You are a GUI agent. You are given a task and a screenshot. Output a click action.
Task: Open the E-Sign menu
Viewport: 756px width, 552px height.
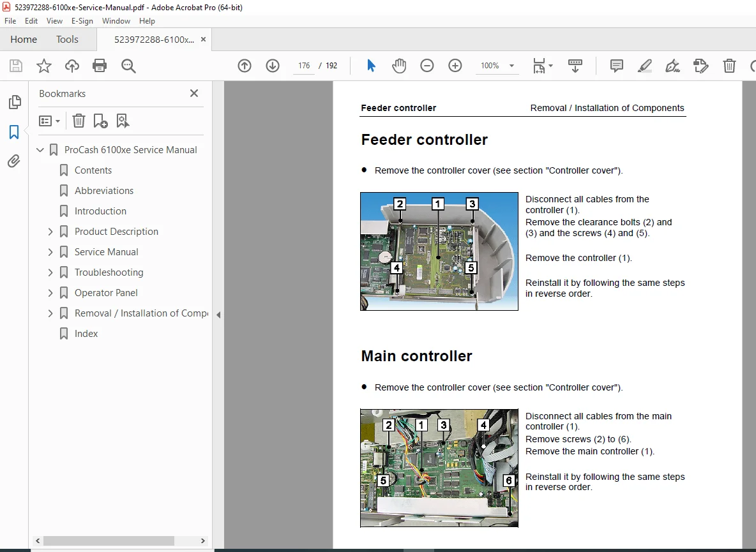[x=82, y=20]
